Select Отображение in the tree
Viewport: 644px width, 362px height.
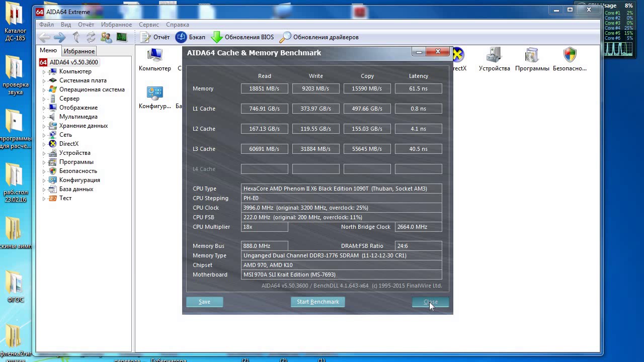pos(78,108)
